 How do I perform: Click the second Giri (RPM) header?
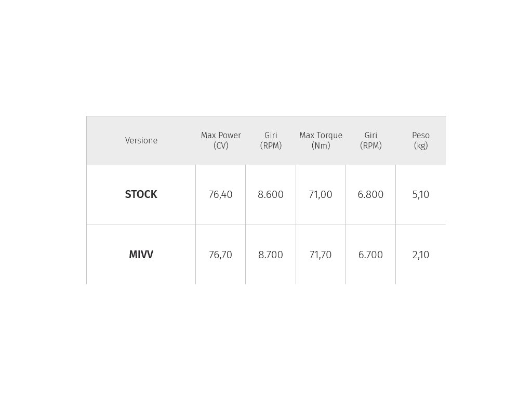pos(371,140)
